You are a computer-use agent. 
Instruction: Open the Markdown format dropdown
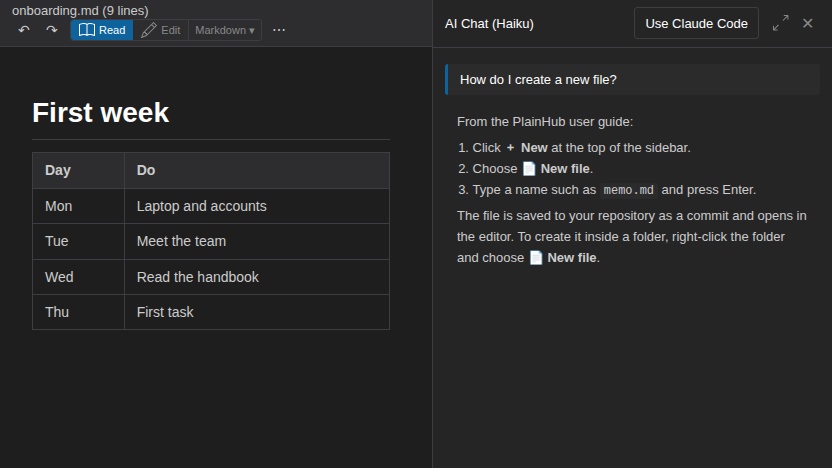(x=225, y=30)
